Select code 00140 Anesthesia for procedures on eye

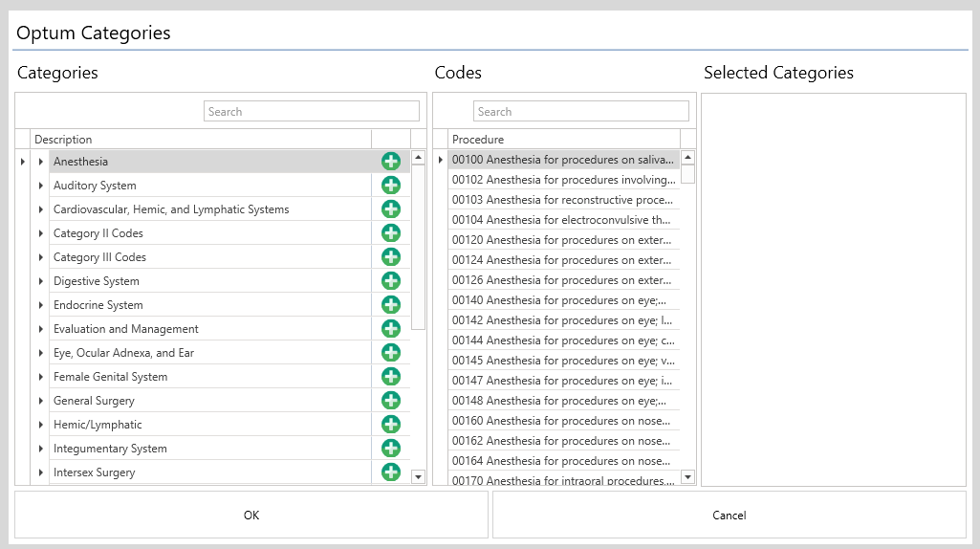564,300
